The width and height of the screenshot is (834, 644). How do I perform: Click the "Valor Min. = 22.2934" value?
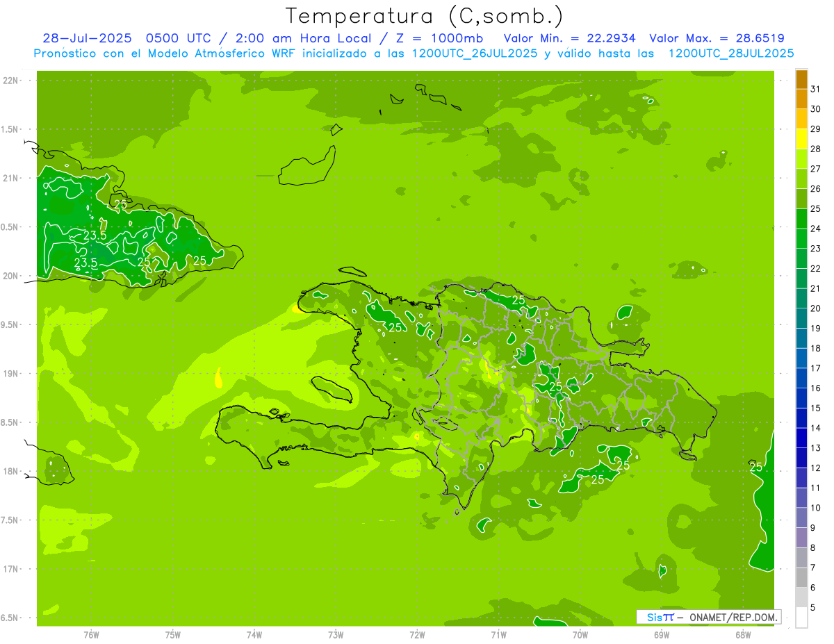(569, 38)
